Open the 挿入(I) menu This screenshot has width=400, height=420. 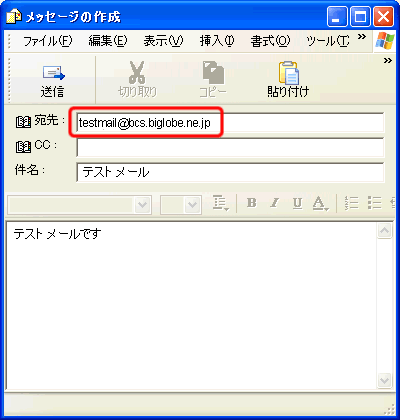[x=217, y=41]
